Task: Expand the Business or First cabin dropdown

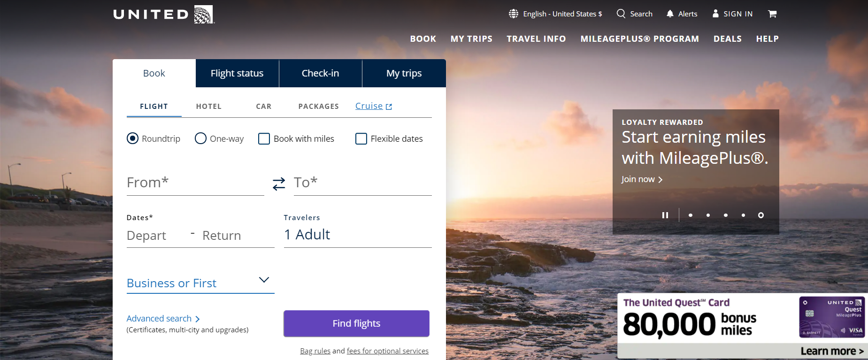Action: tap(200, 283)
